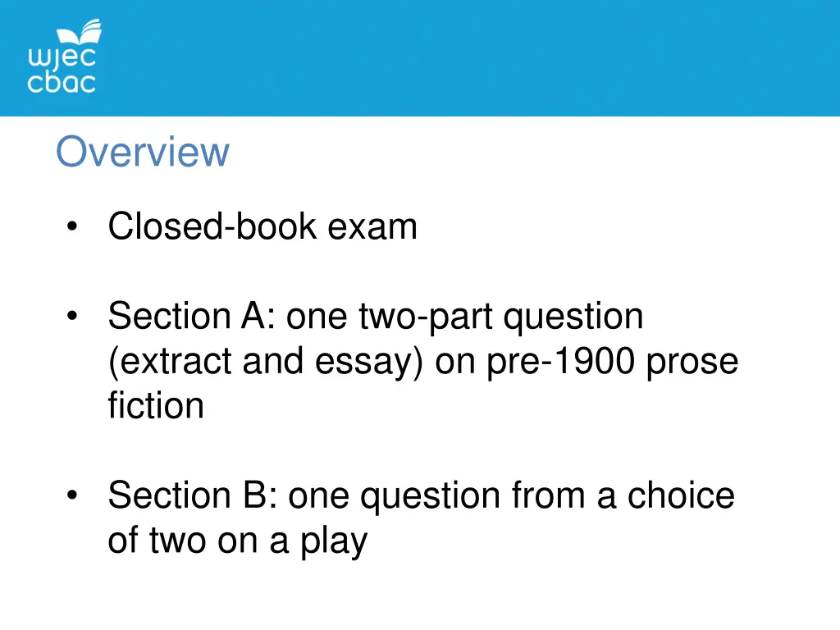Click the phrase '(extract and essay)'
The width and height of the screenshot is (840, 630).
tap(266, 362)
